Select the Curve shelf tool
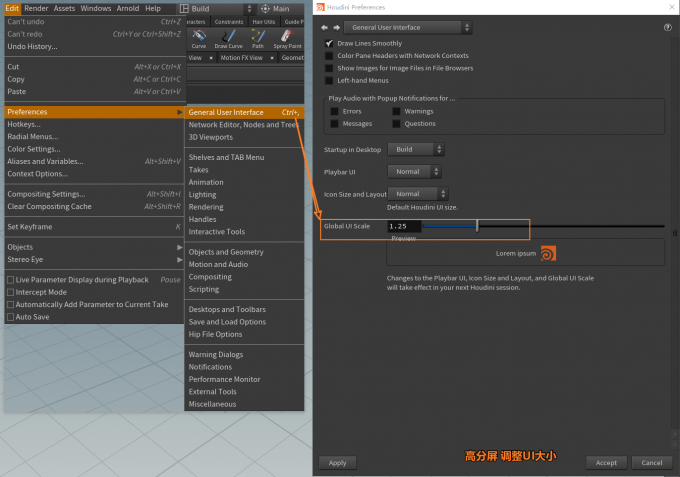This screenshot has height=477, width=680. (x=198, y=38)
